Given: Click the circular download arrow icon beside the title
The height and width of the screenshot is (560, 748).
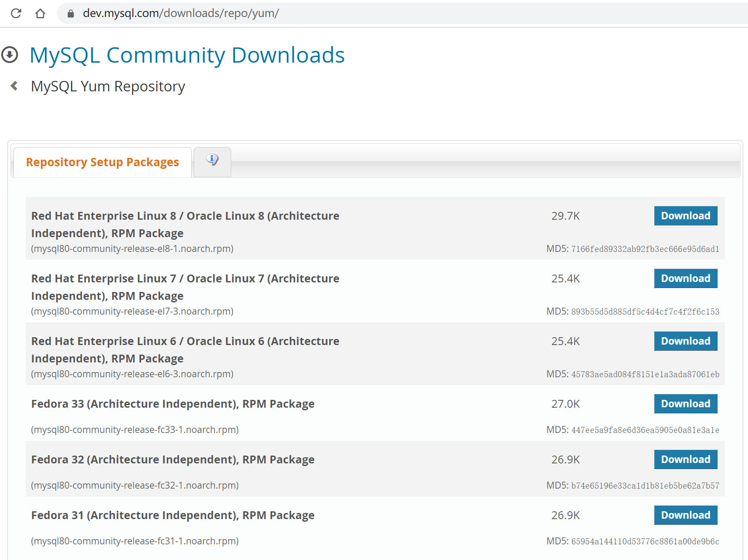Looking at the screenshot, I should [10, 55].
